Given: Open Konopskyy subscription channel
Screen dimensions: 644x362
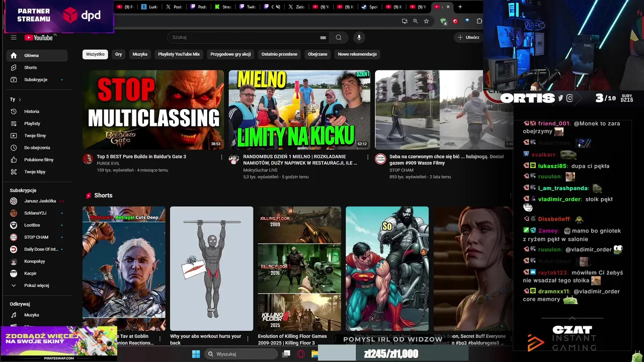Looking at the screenshot, I should (x=37, y=261).
